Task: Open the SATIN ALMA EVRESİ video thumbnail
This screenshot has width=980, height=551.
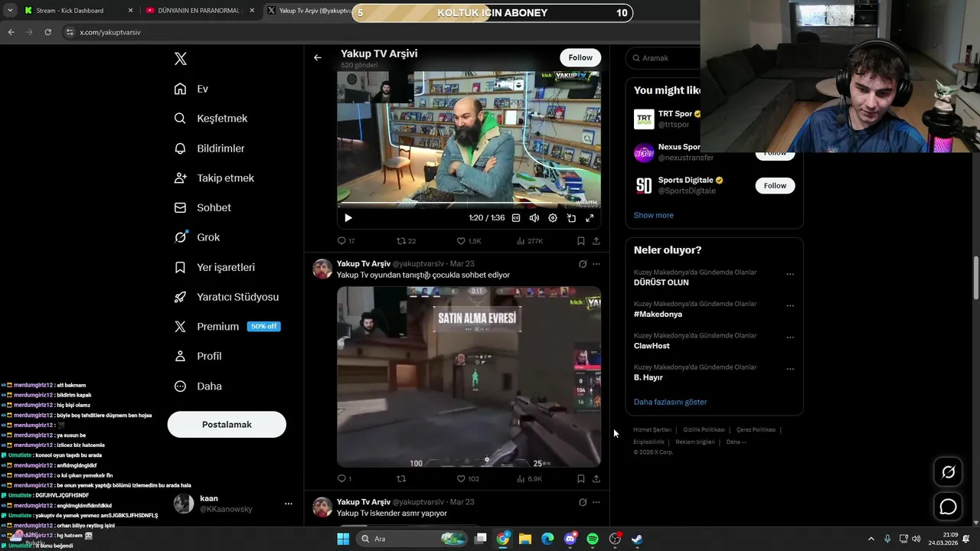Action: pyautogui.click(x=469, y=377)
